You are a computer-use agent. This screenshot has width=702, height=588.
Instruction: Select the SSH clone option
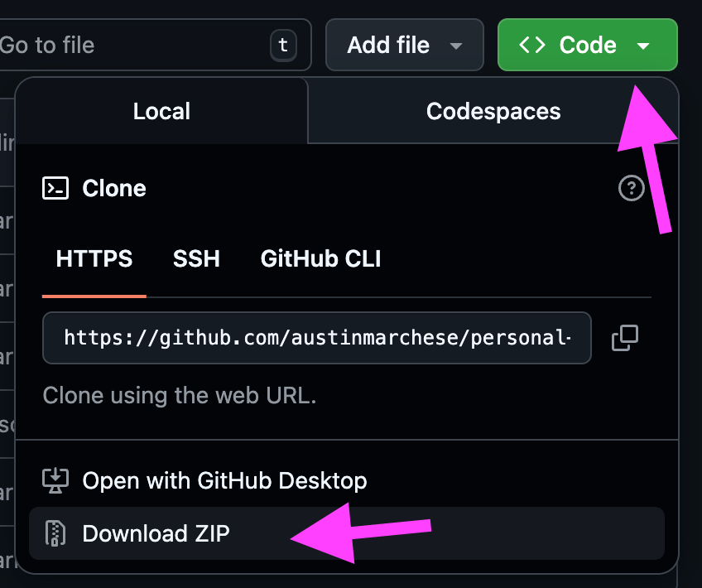coord(196,259)
